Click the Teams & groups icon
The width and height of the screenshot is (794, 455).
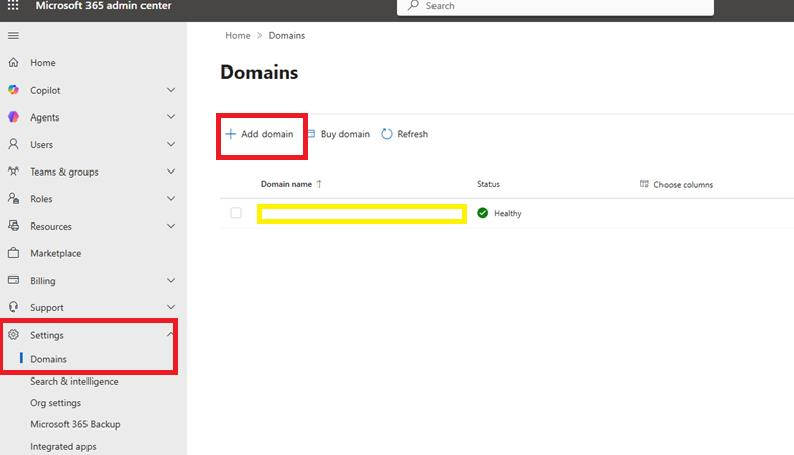[x=14, y=171]
